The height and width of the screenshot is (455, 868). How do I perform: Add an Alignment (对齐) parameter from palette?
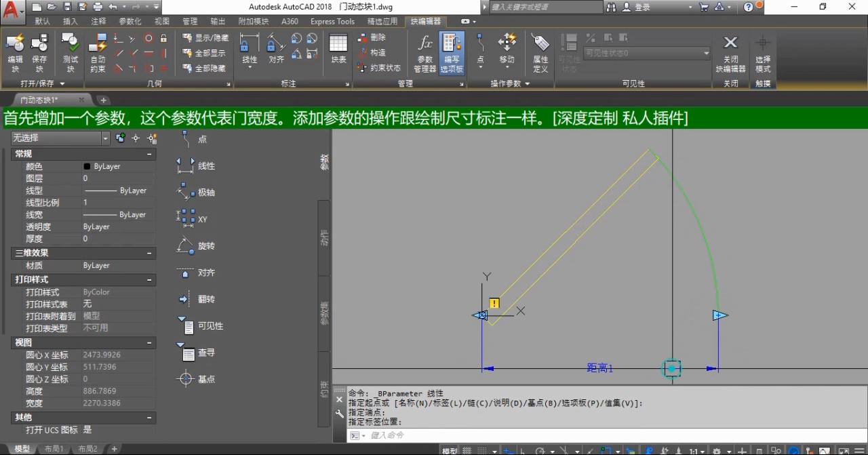(x=196, y=273)
